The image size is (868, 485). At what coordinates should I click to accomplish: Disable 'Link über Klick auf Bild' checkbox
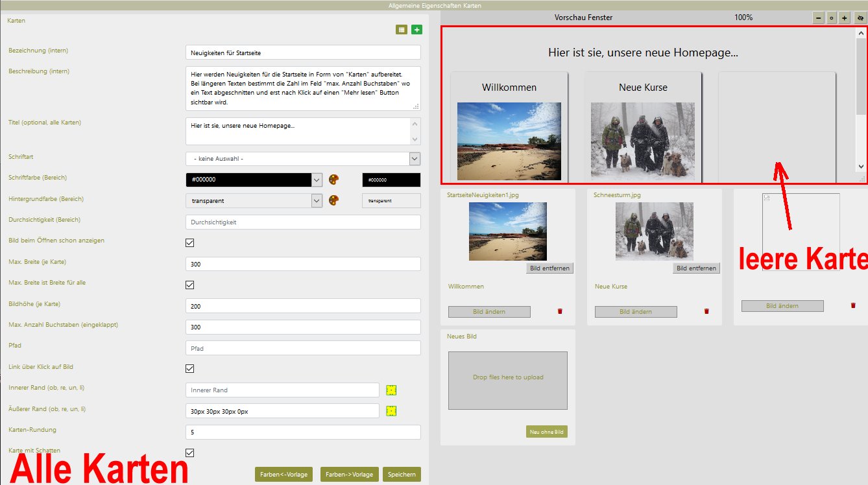coord(190,369)
